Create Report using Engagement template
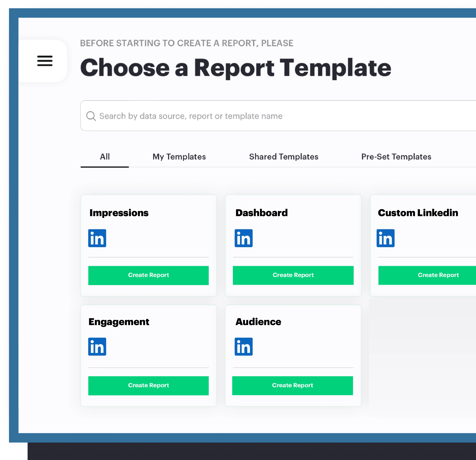The width and height of the screenshot is (476, 460). pos(148,385)
